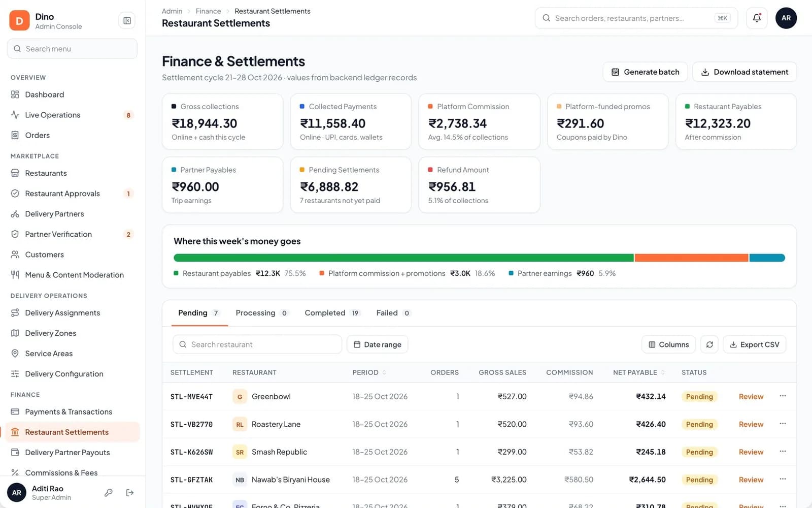This screenshot has height=508, width=812.
Task: Show the Failed settlements tab
Action: tap(393, 313)
